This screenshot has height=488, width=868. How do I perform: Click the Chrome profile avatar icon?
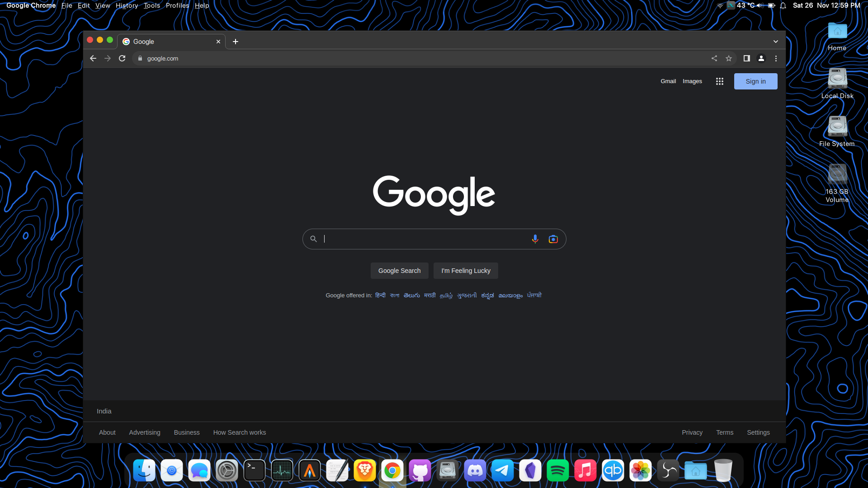(x=761, y=58)
